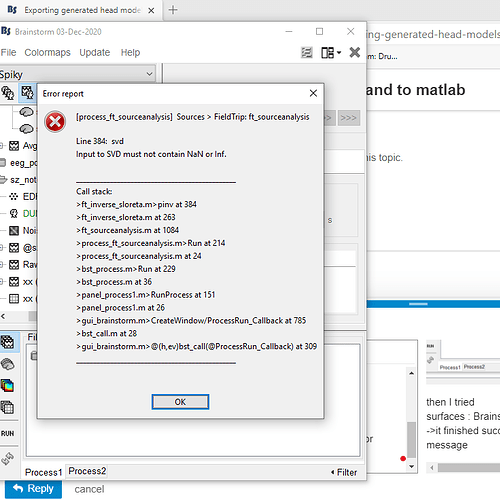The height and width of the screenshot is (500, 500).
Task: Select the recordings process type icon
Action: tap(7, 342)
